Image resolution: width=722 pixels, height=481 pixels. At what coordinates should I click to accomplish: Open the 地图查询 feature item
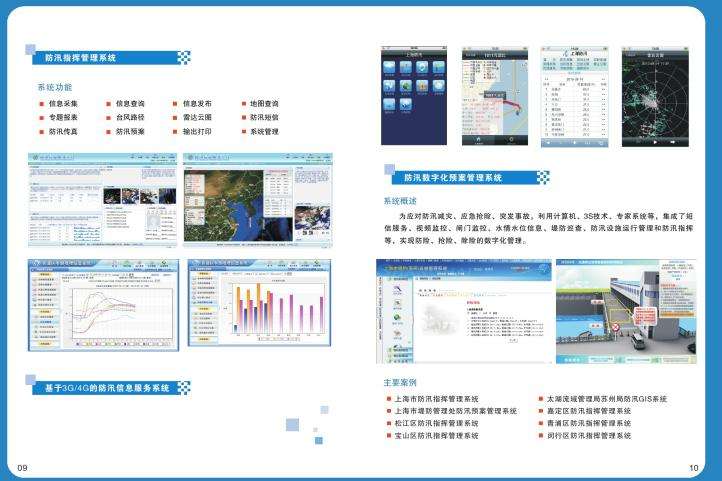[x=264, y=103]
